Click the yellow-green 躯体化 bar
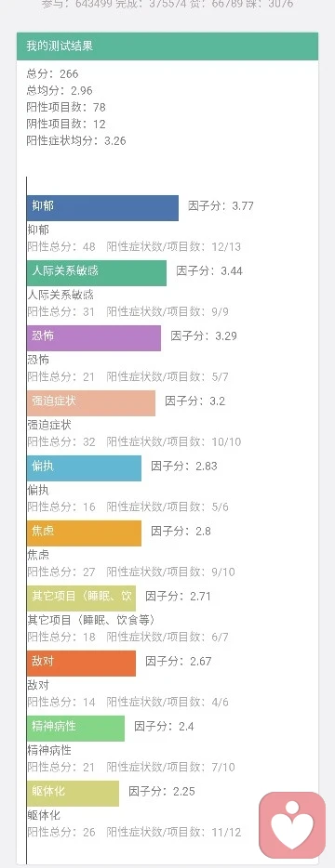 click(x=73, y=794)
